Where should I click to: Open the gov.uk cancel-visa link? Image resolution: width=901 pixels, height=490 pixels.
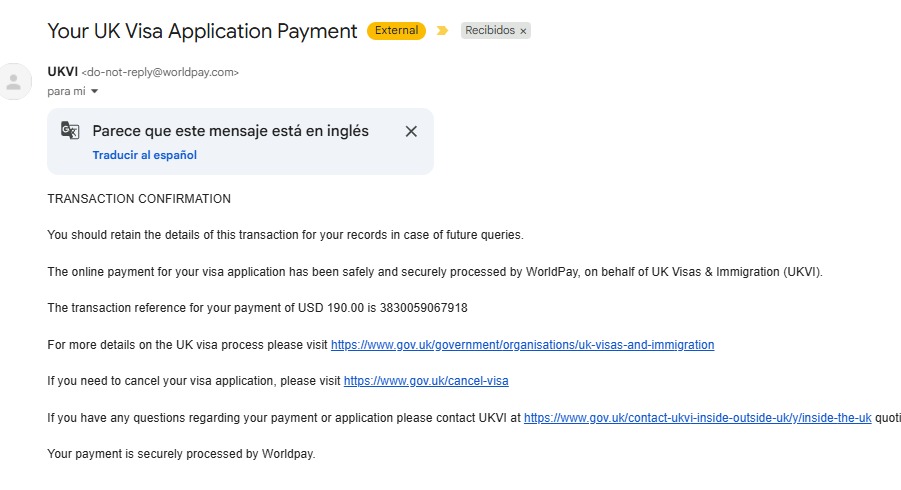[426, 381]
